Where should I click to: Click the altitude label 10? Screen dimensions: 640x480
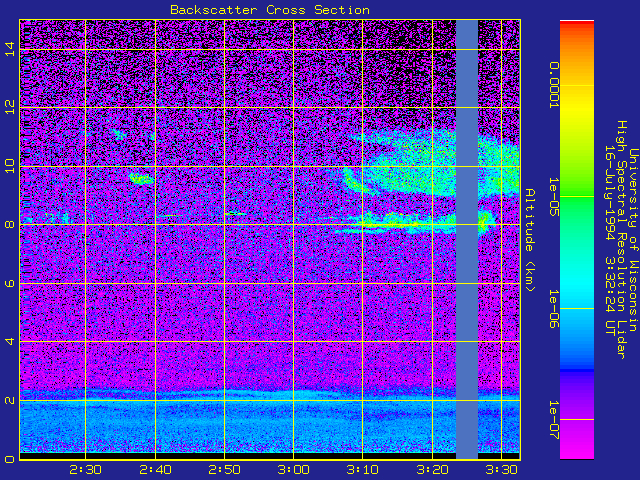[10, 166]
